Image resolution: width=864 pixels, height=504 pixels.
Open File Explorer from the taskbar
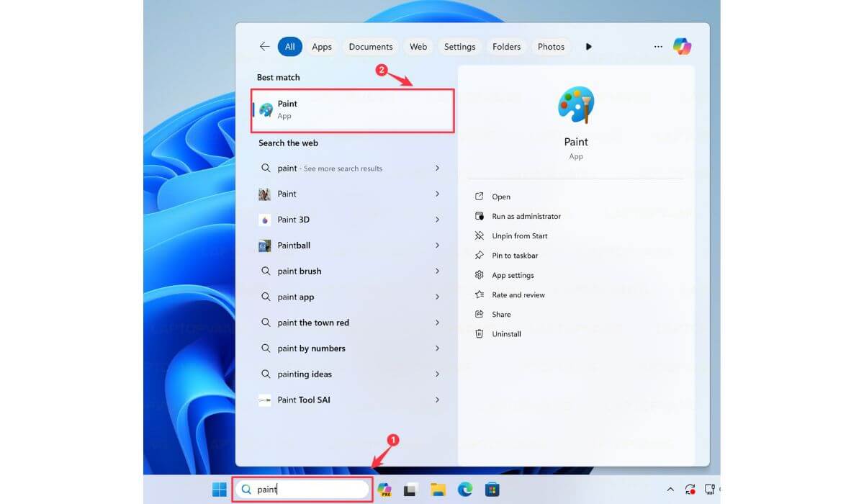[438, 490]
